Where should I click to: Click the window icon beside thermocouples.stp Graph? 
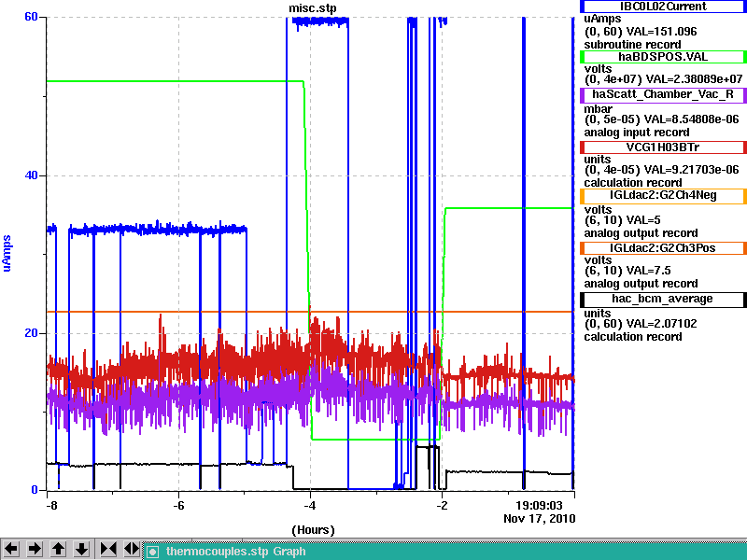pyautogui.click(x=152, y=552)
